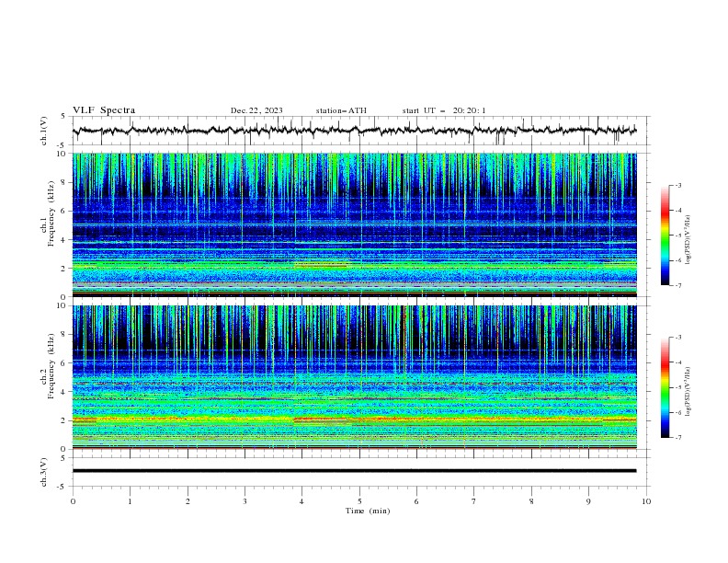Click time axis tick label '0'

[x=73, y=501]
